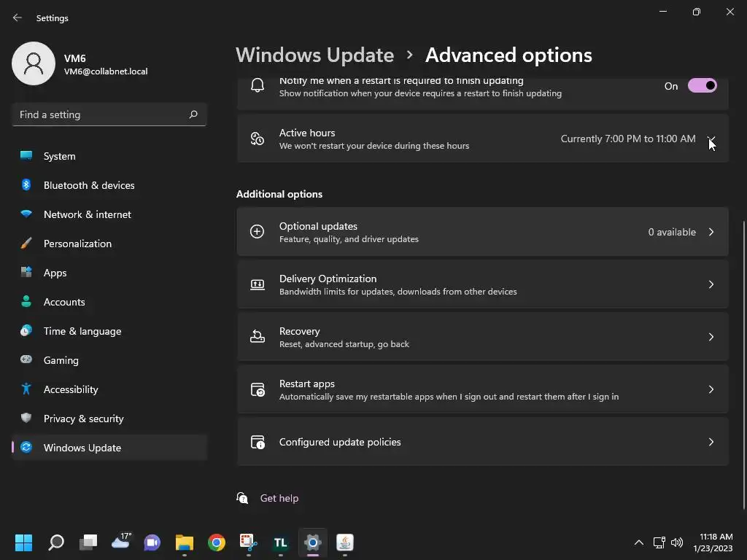This screenshot has width=747, height=560.
Task: Open the Java app on taskbar
Action: pyautogui.click(x=345, y=542)
